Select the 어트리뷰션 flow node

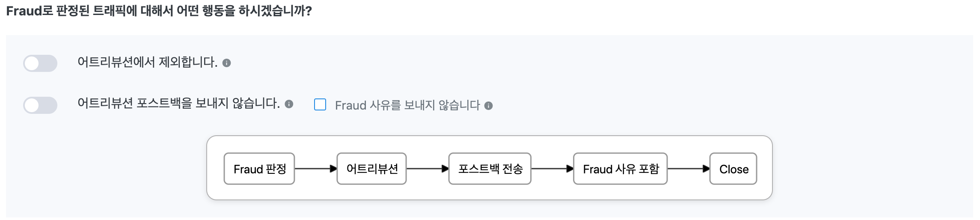point(371,169)
